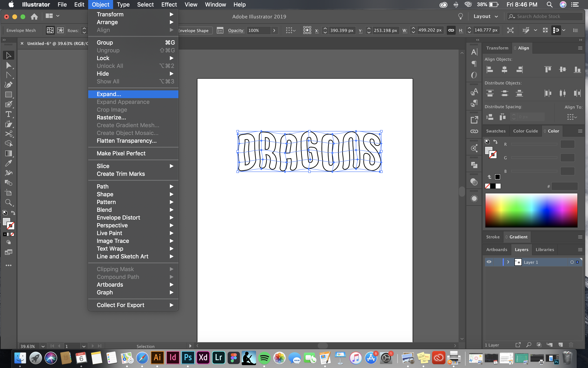The width and height of the screenshot is (588, 368).
Task: Click Horizontal Align Left icon
Action: (x=490, y=70)
